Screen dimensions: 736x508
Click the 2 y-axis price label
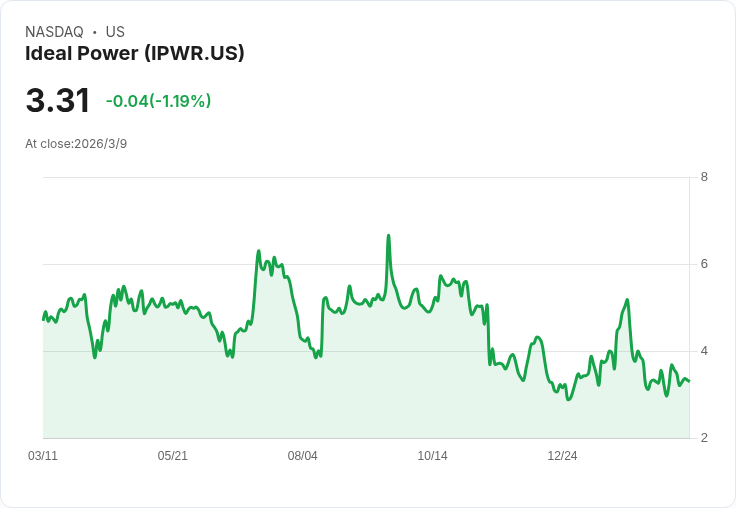(x=704, y=438)
